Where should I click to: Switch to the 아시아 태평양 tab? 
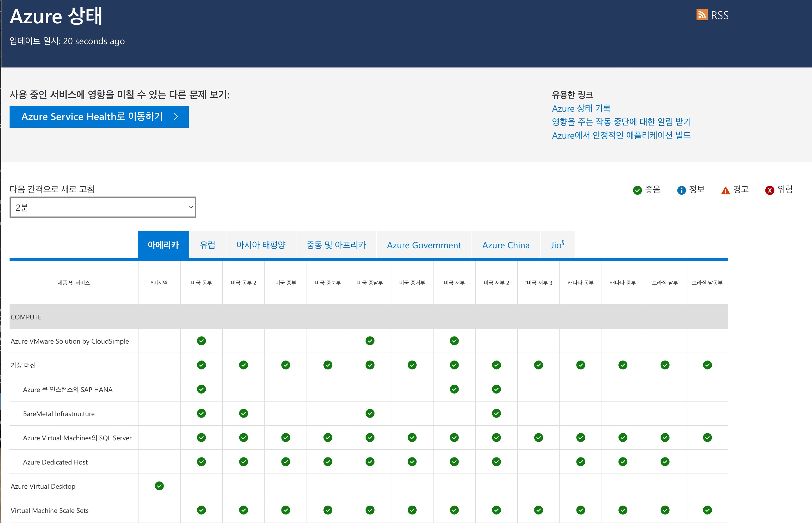tap(261, 245)
